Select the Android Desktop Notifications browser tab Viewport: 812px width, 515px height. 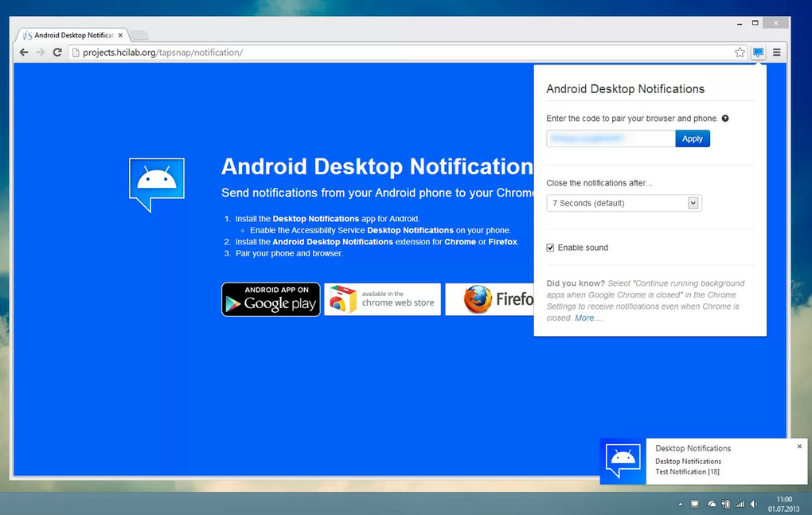72,35
